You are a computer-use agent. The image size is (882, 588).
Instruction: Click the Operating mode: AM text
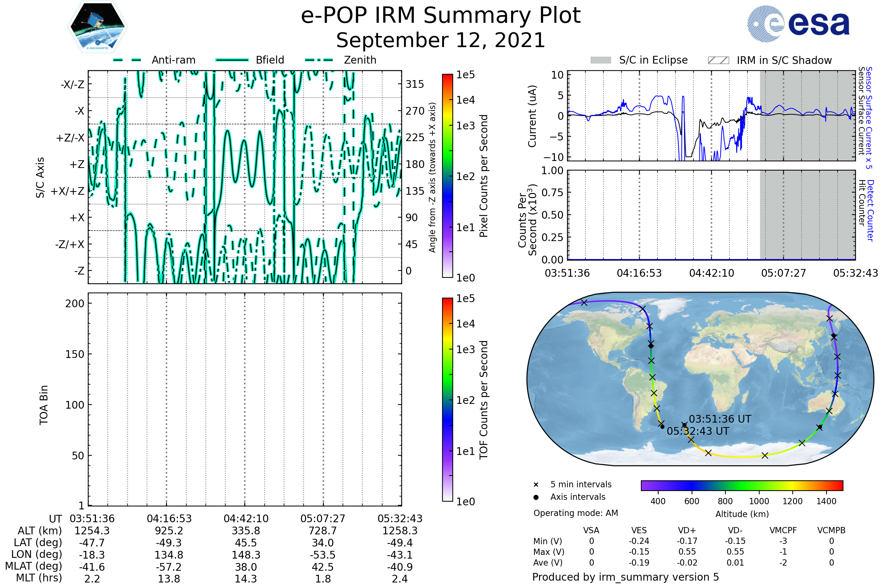[576, 513]
